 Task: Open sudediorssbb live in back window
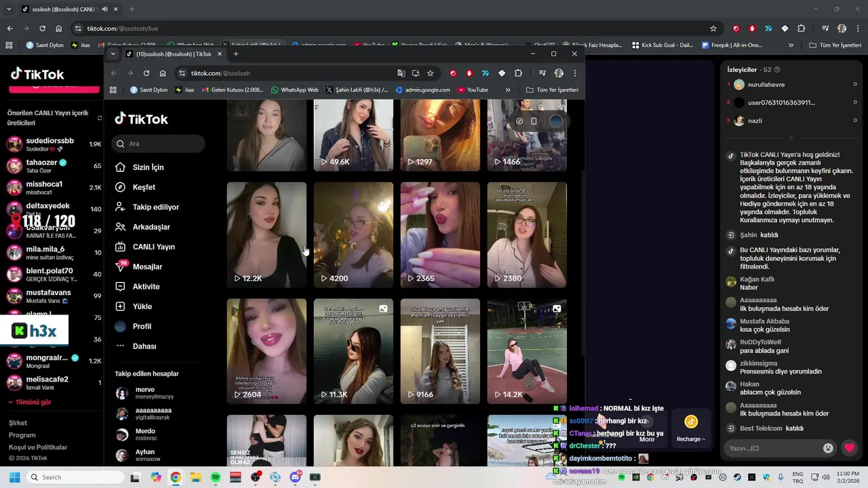(x=54, y=144)
